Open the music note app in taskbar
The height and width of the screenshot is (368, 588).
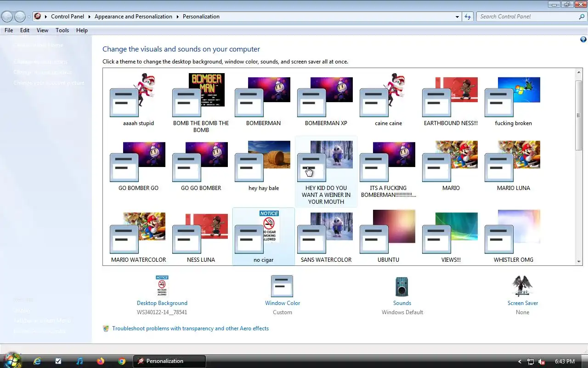(x=79, y=361)
